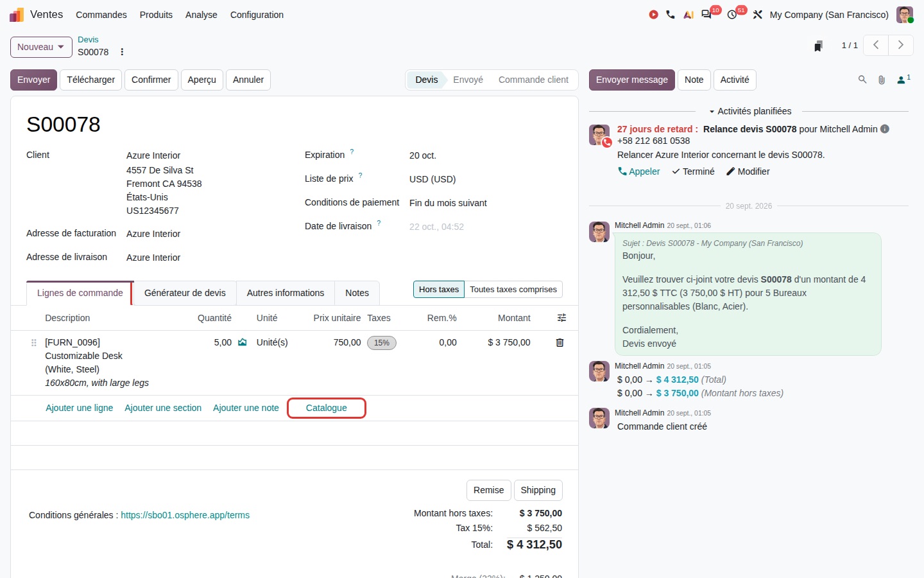Select the Toutes taxes comprises option
Image resolution: width=924 pixels, height=578 pixels.
pyautogui.click(x=513, y=290)
